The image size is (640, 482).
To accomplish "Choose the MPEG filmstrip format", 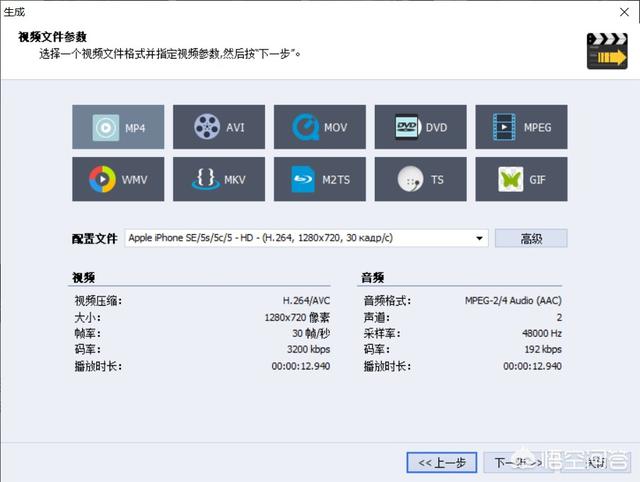I will click(521, 127).
